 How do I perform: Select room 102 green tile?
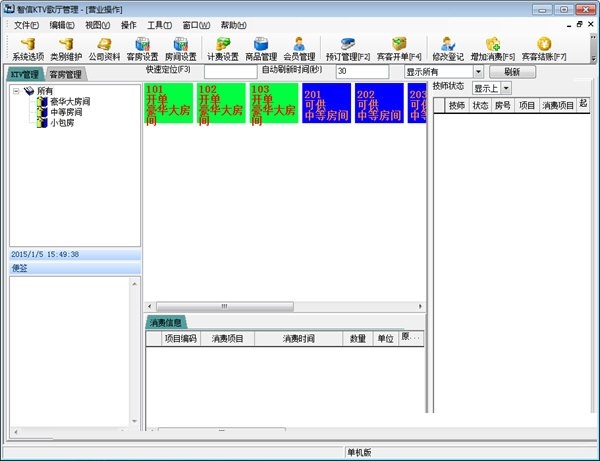(x=221, y=103)
